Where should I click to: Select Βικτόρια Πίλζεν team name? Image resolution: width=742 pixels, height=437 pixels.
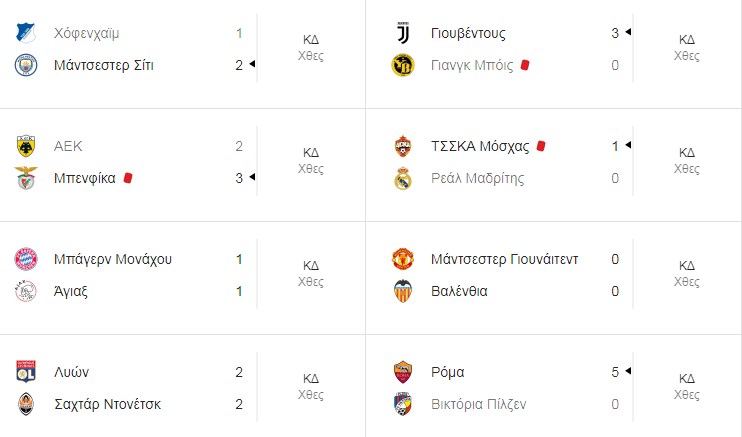pos(478,404)
